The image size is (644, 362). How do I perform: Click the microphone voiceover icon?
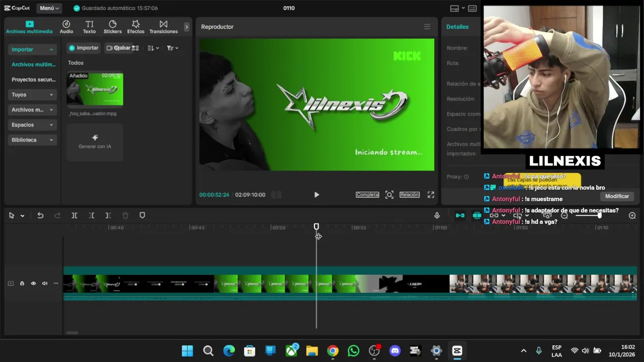[x=437, y=215]
